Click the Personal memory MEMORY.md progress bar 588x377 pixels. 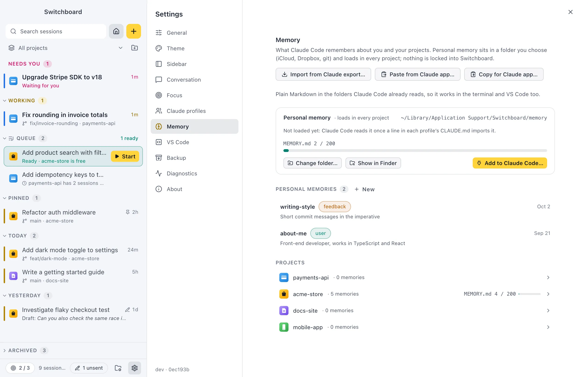click(415, 151)
